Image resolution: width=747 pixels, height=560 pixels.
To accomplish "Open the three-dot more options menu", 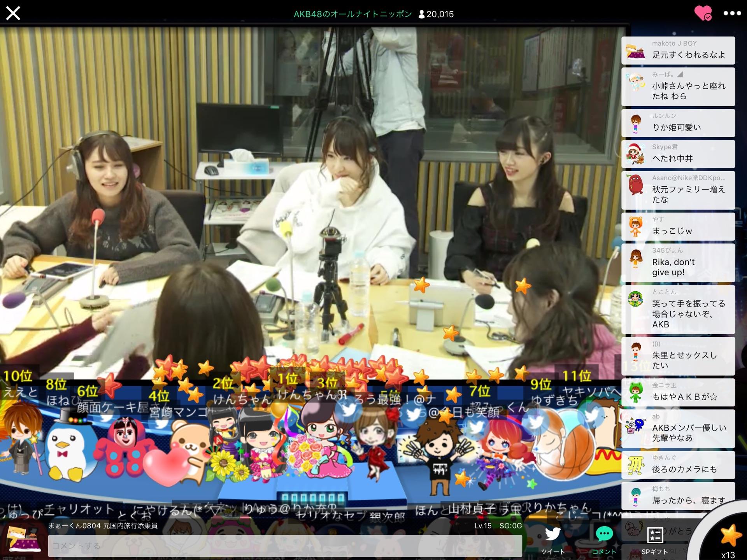I will click(732, 14).
